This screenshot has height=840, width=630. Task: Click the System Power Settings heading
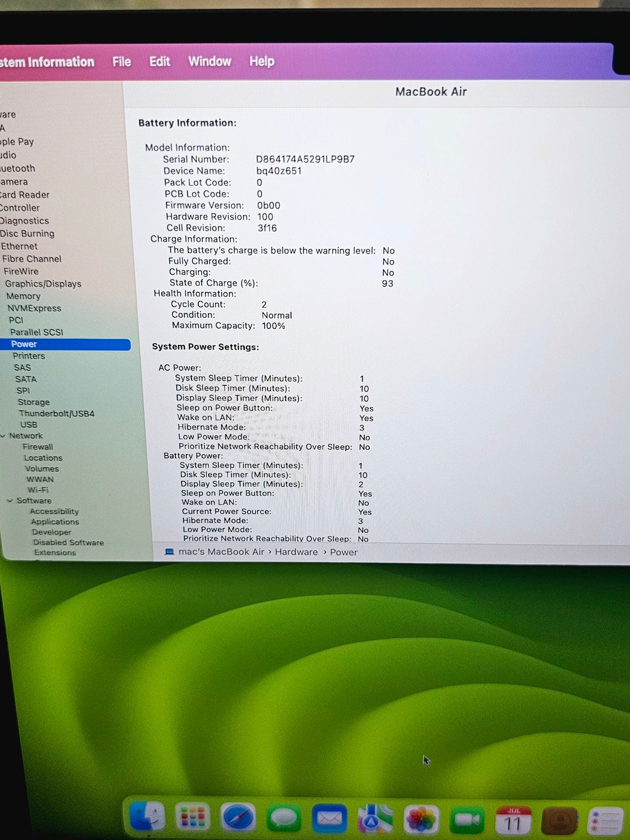205,347
